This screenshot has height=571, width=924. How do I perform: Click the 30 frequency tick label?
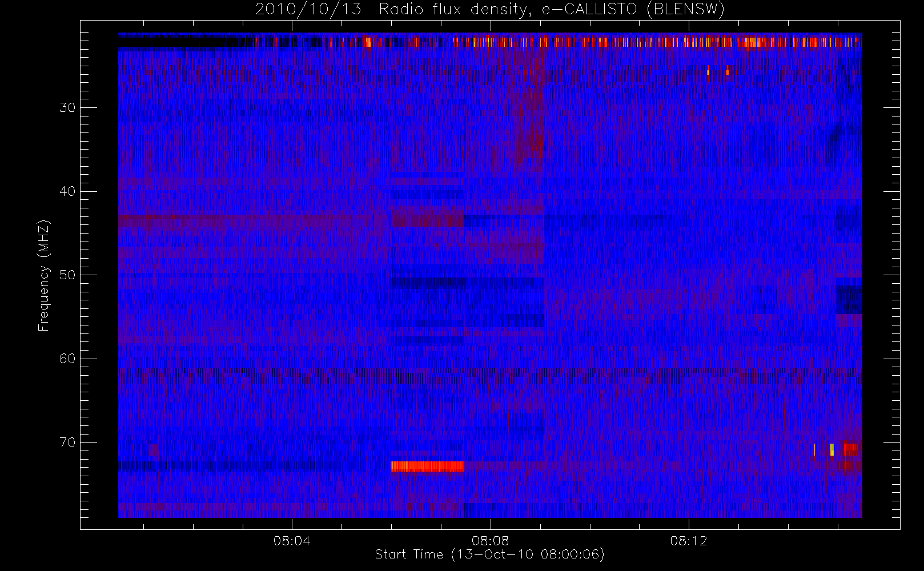67,108
